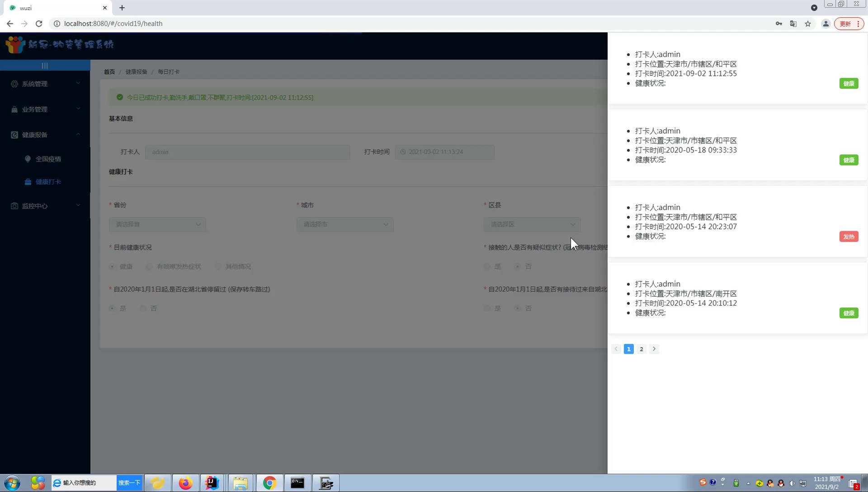Click the 首页 breadcrumb link
The image size is (868, 492).
(x=109, y=72)
